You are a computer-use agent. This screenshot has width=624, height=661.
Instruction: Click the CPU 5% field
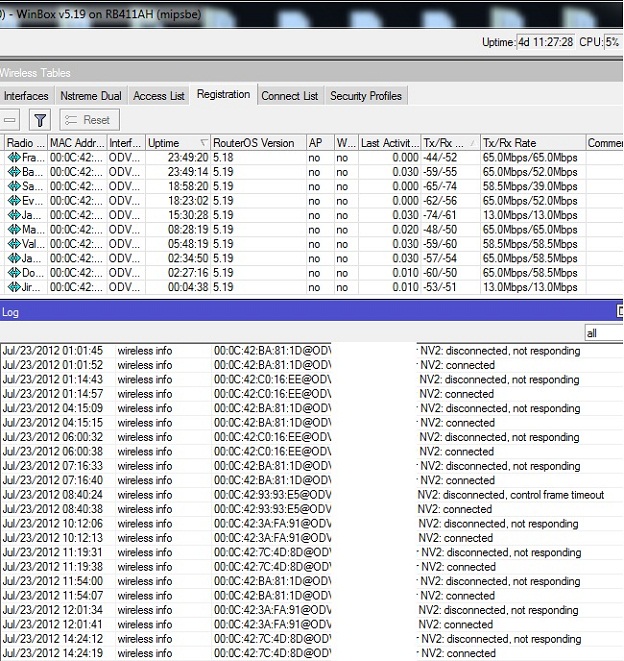[613, 42]
